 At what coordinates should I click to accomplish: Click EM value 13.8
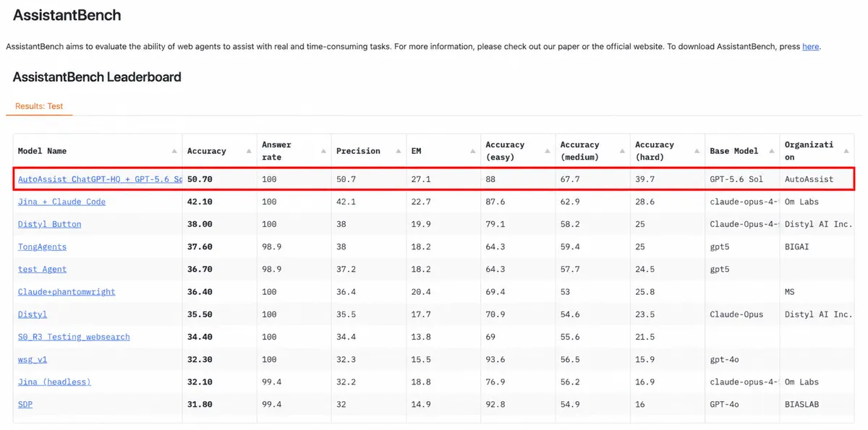pyautogui.click(x=421, y=337)
